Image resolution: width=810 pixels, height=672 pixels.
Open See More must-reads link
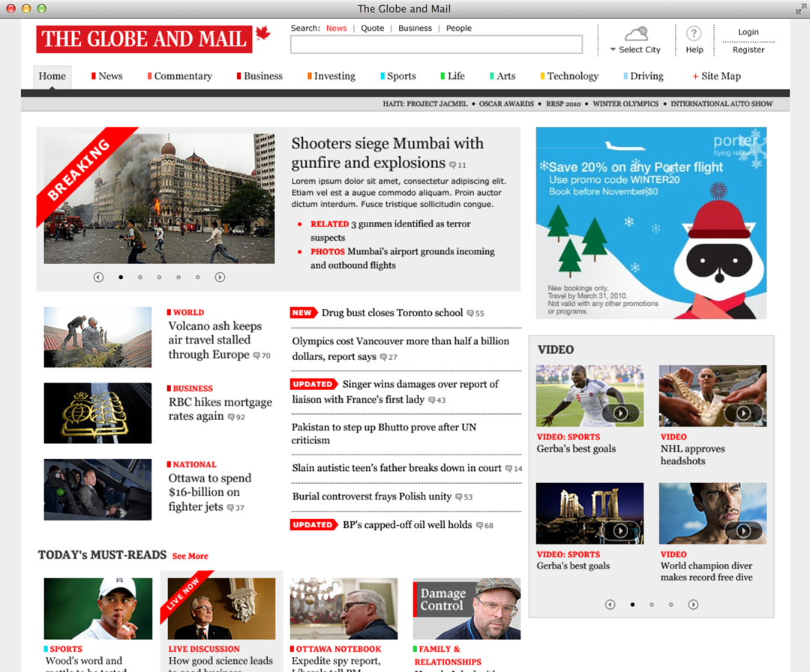(x=190, y=556)
